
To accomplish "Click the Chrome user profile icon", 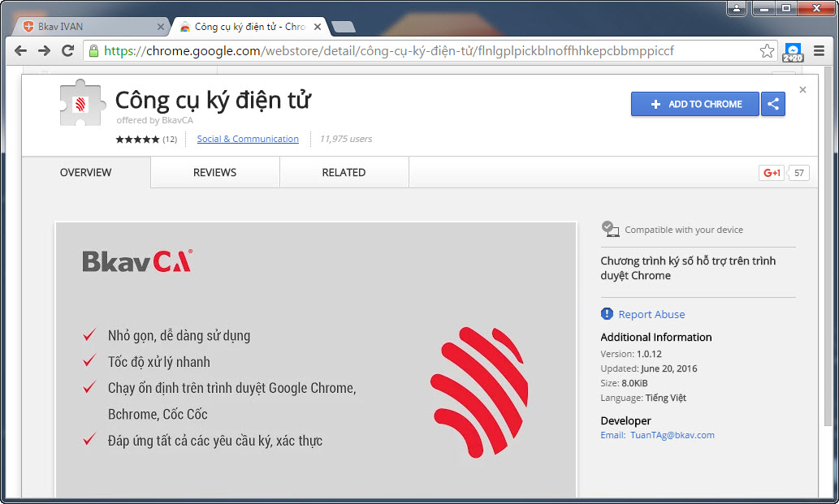I will point(737,8).
